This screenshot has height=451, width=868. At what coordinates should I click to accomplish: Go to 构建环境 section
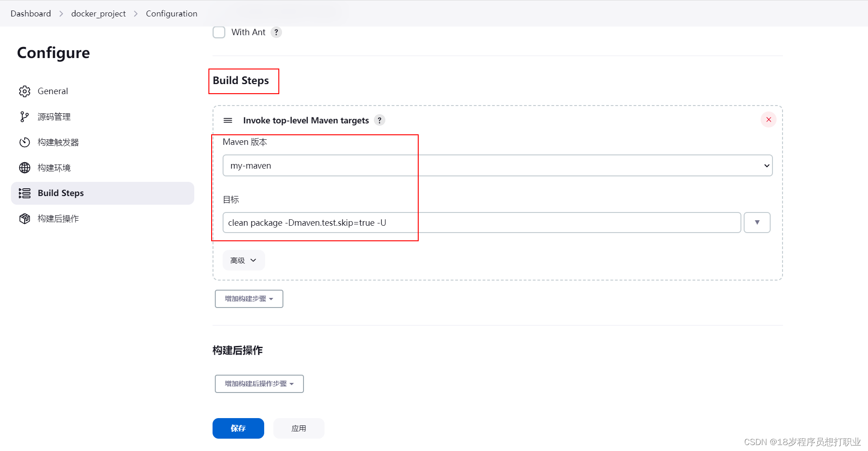pyautogui.click(x=102, y=168)
